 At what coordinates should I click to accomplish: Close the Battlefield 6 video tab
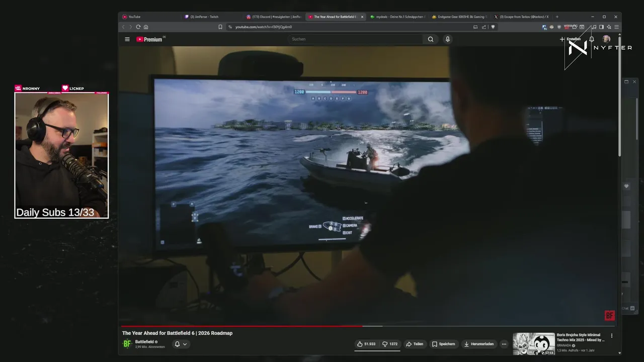pyautogui.click(x=362, y=17)
